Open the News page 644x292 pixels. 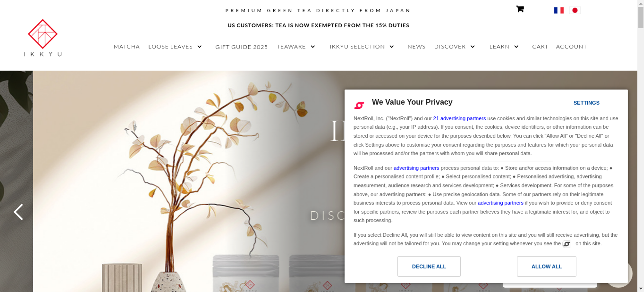point(416,47)
